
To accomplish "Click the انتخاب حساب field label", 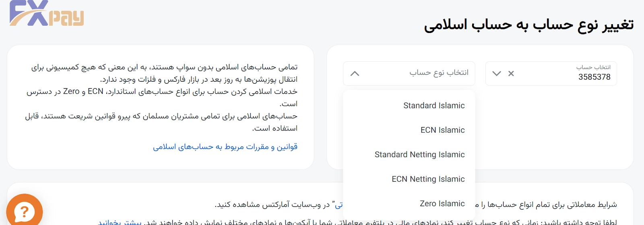I will pyautogui.click(x=593, y=67).
